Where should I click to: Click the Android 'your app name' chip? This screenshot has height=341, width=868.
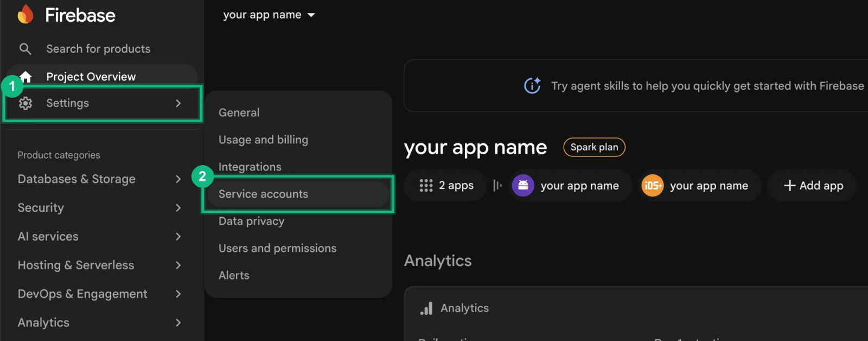click(x=570, y=186)
